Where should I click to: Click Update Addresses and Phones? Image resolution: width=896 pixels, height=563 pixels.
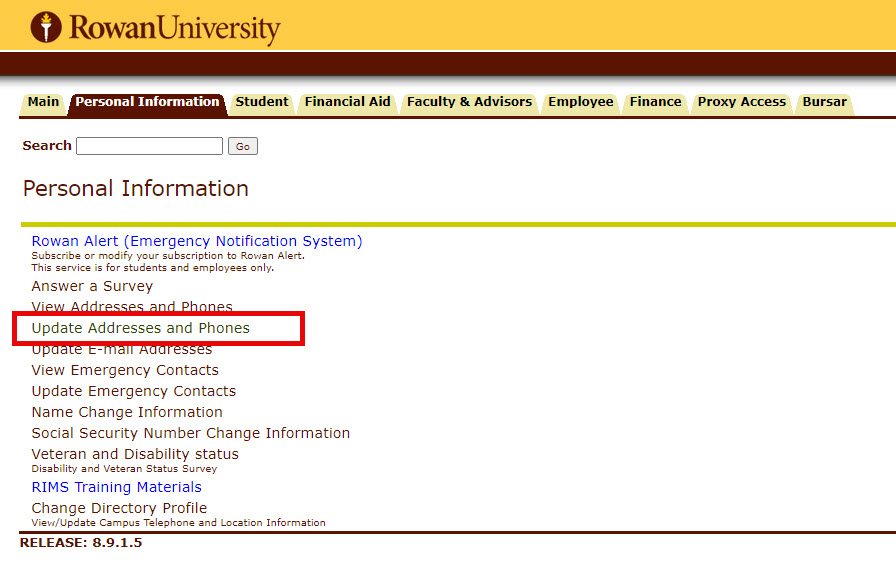[140, 328]
